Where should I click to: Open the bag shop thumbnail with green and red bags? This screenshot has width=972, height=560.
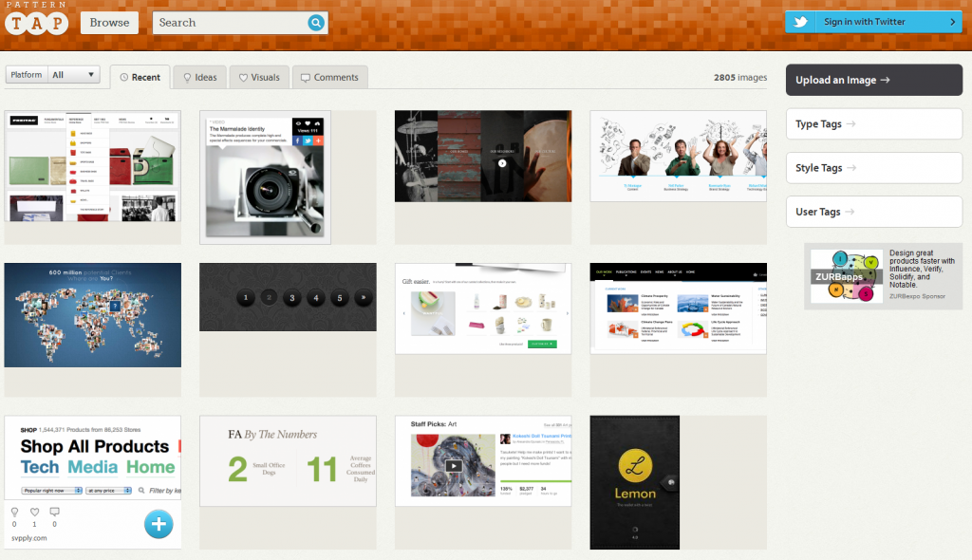93,166
